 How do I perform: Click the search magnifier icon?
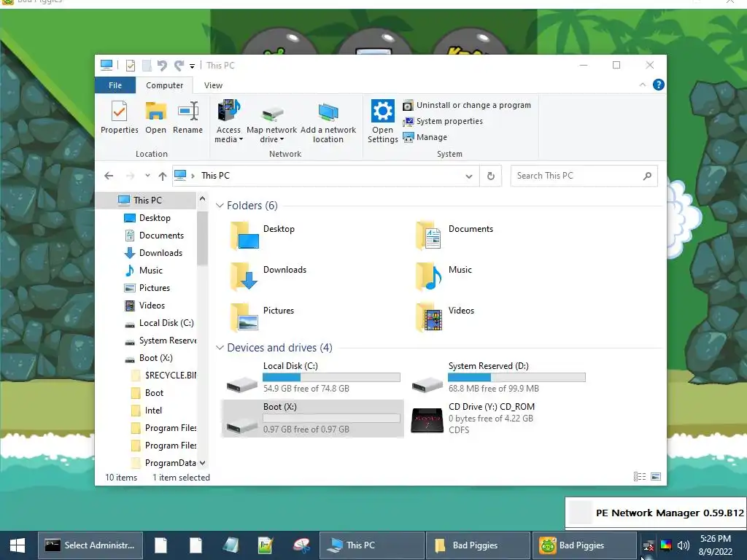[647, 176]
